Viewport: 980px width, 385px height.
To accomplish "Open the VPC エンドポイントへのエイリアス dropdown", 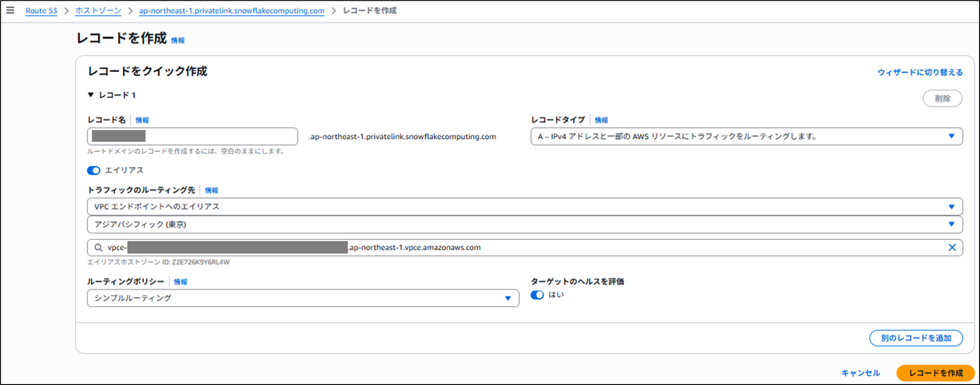I will [525, 207].
